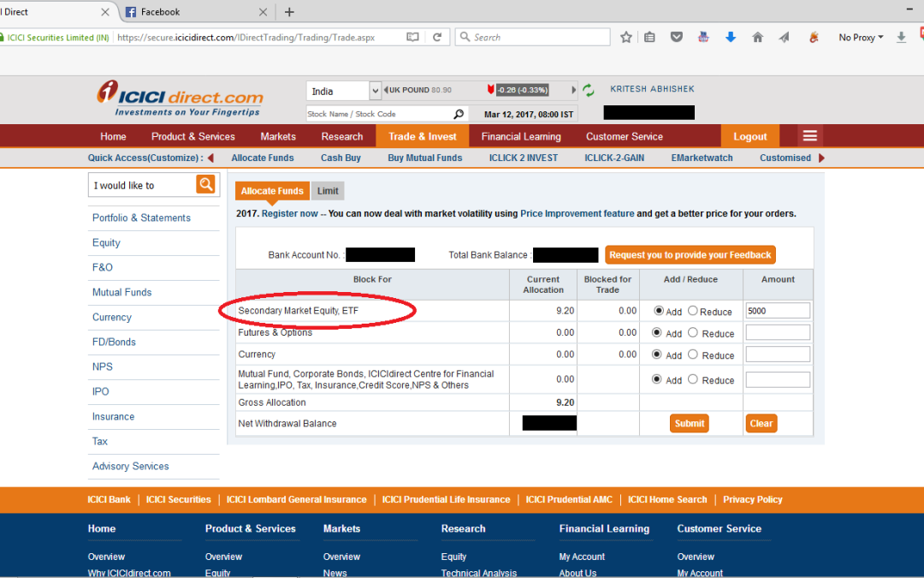
Task: Open FD/Bonds in left sidebar
Action: pyautogui.click(x=114, y=342)
